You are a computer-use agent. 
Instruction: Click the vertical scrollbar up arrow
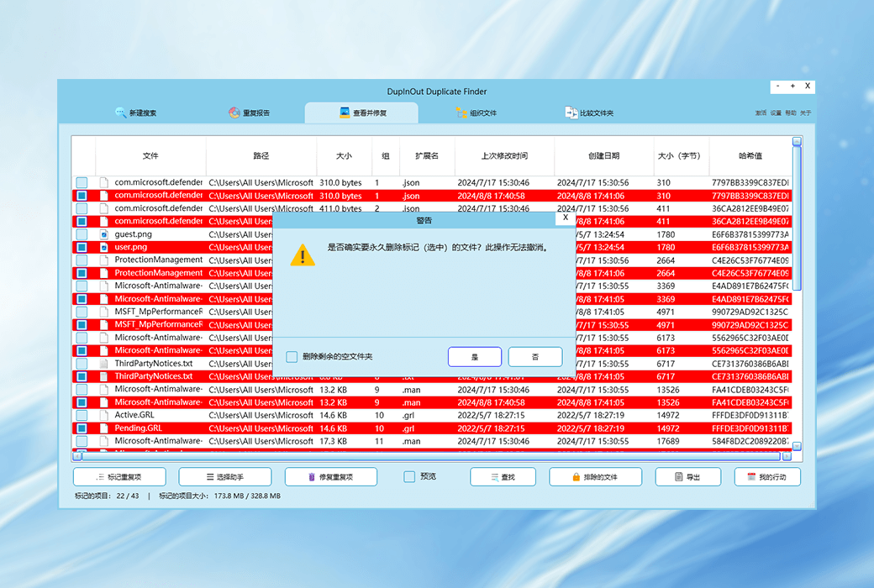coord(797,142)
